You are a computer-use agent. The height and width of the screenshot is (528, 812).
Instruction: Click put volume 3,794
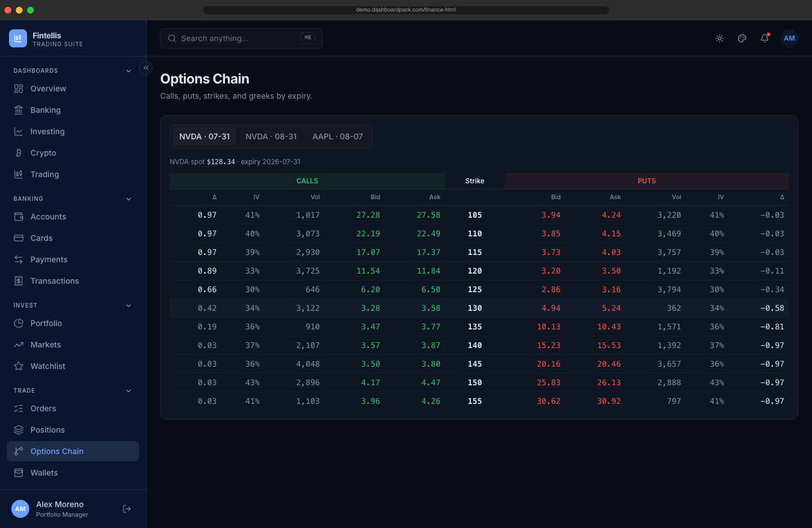669,289
